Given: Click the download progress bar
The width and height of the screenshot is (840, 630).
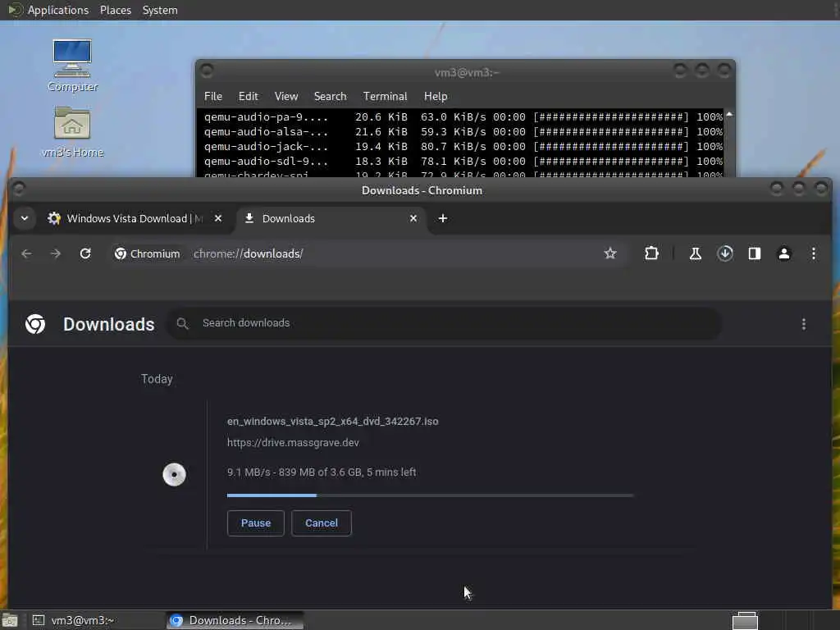Looking at the screenshot, I should click(x=430, y=495).
